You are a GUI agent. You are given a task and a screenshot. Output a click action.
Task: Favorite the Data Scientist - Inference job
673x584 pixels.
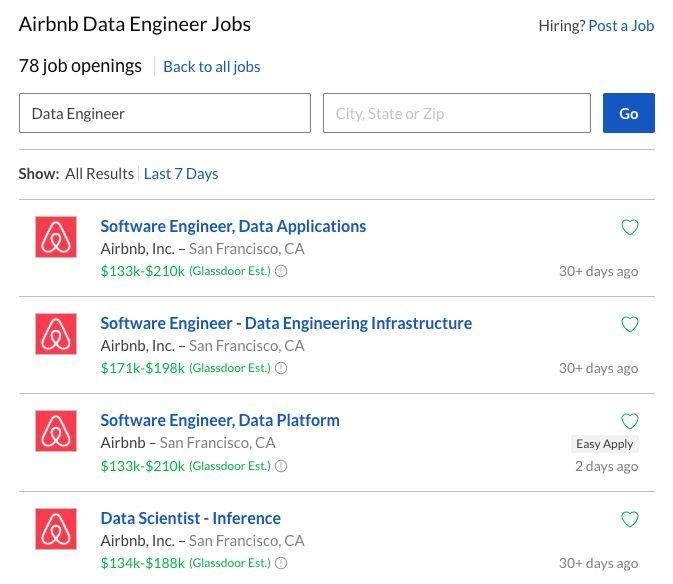point(630,519)
